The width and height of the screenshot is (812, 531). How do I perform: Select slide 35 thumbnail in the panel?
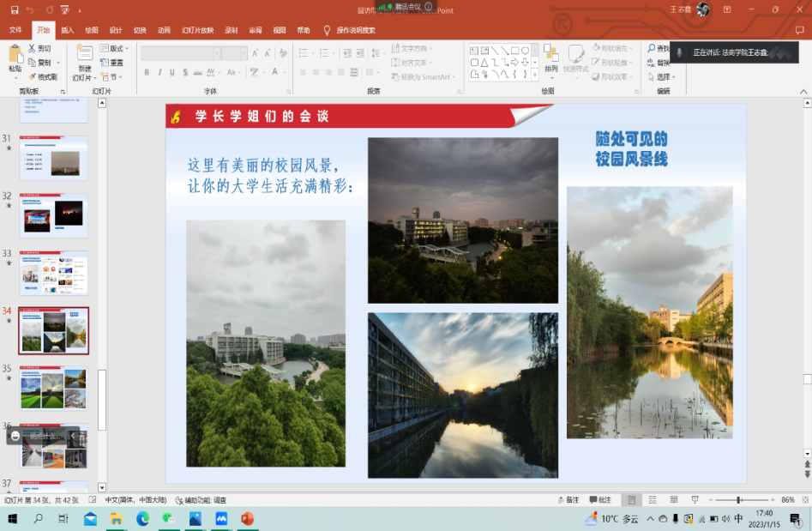[x=53, y=389]
